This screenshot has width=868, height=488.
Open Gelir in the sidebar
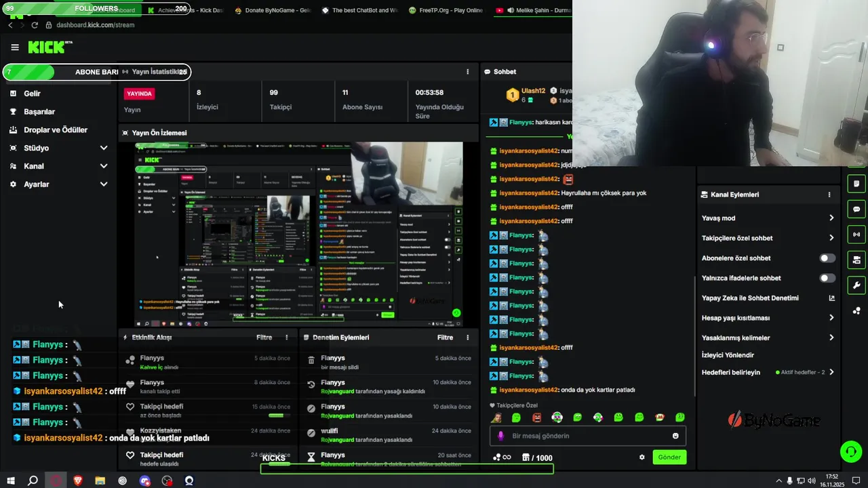32,94
